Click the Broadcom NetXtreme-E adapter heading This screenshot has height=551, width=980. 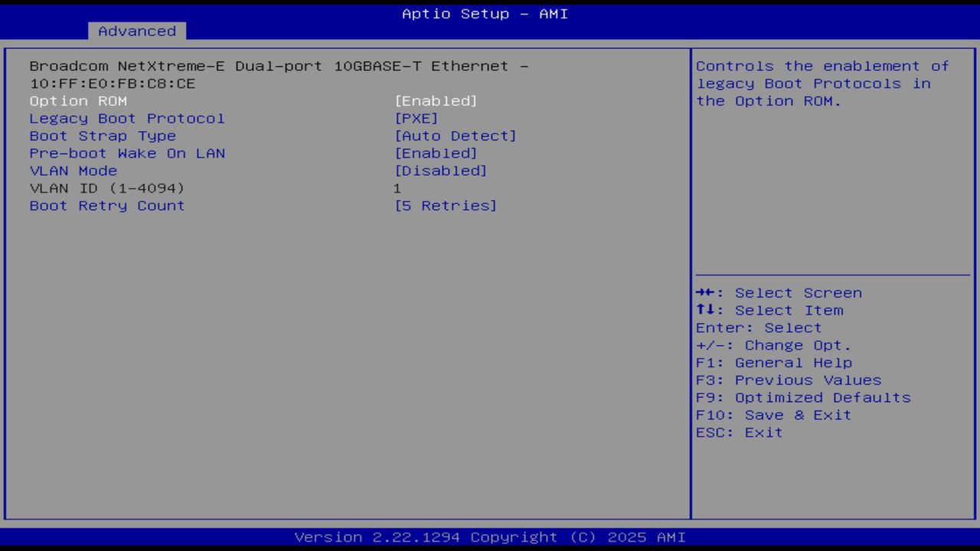pos(279,66)
